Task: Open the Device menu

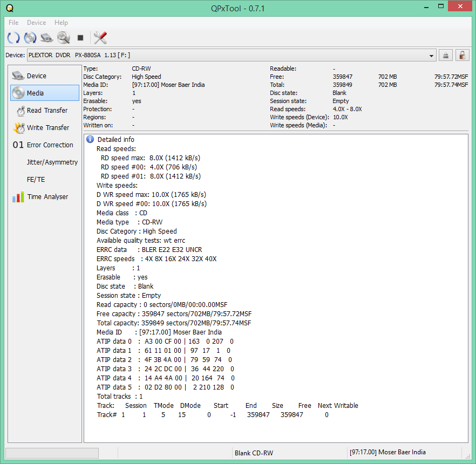Action: [x=37, y=23]
